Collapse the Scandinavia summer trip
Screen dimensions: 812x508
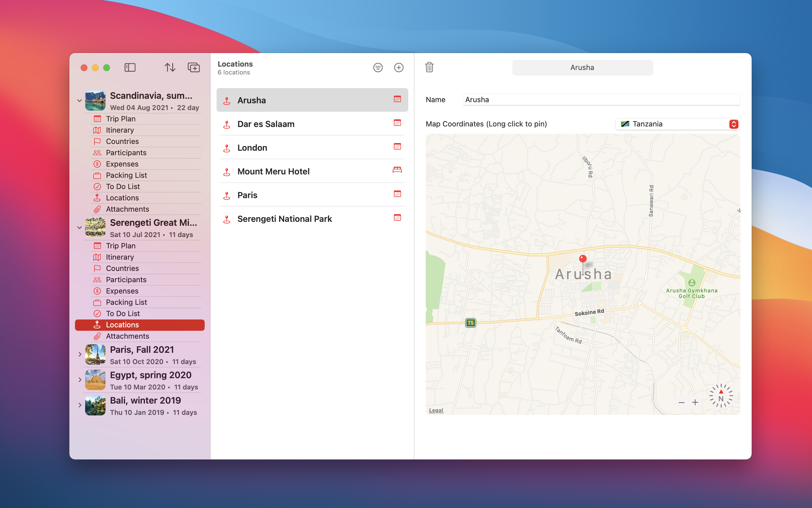80,101
